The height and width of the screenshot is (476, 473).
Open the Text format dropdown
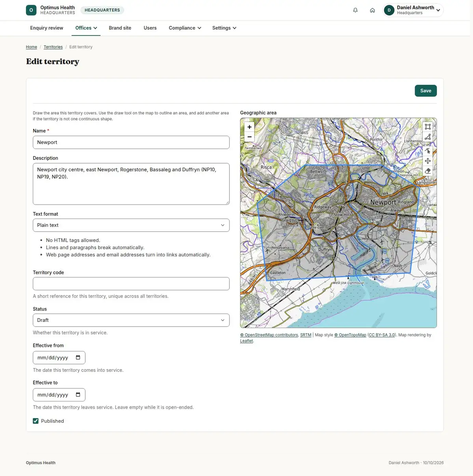point(131,225)
